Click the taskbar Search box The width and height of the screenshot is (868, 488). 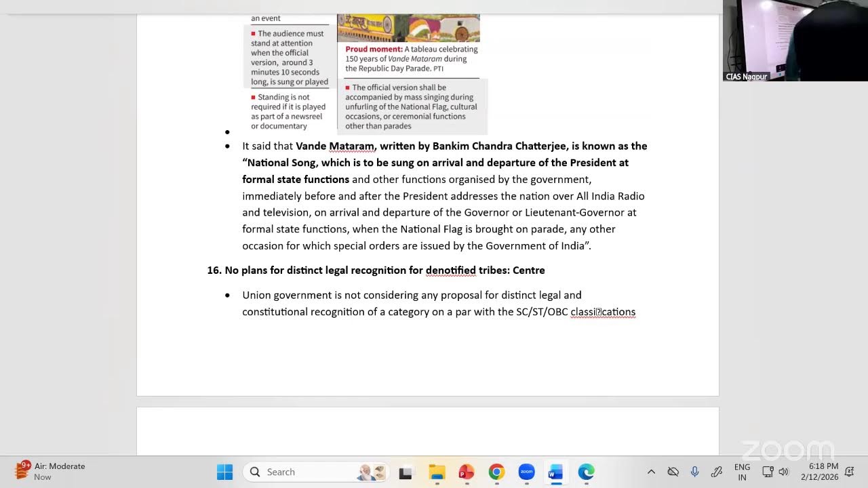(x=316, y=472)
